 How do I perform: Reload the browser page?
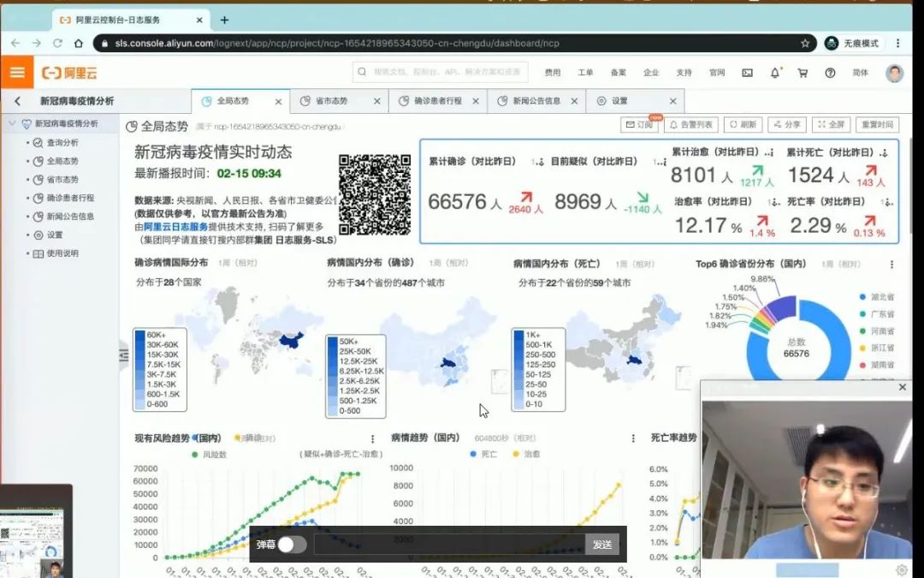(57, 43)
